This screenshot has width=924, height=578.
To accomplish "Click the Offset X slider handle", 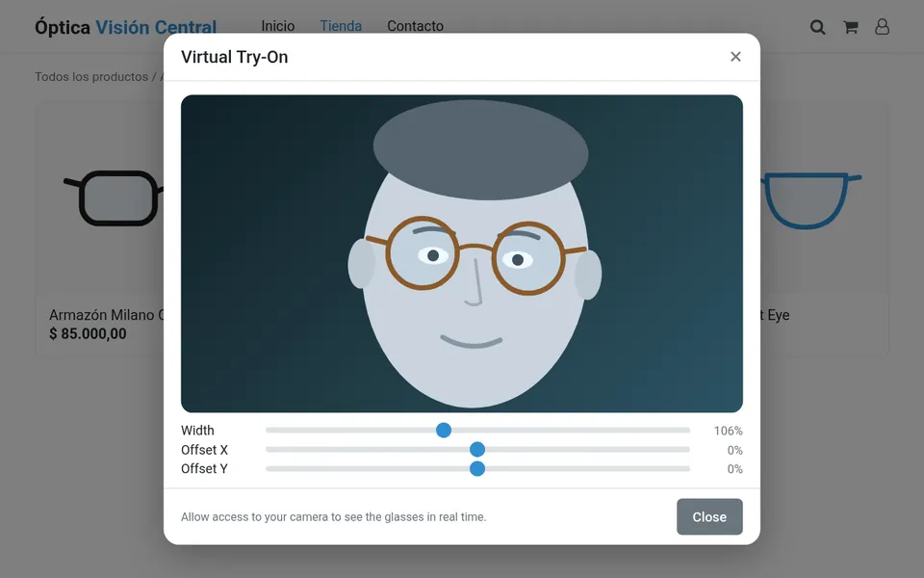I will pyautogui.click(x=477, y=450).
